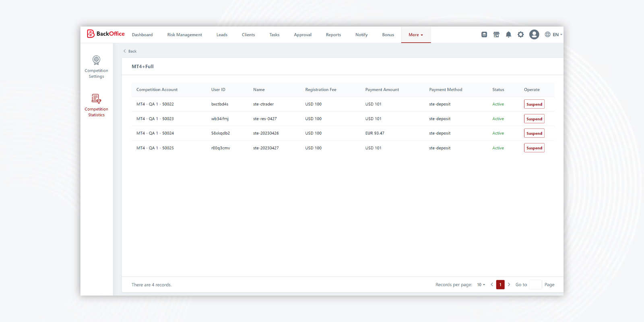644x322 pixels.
Task: Select account MT4 - QA 1 - 50025
Action: tap(155, 148)
